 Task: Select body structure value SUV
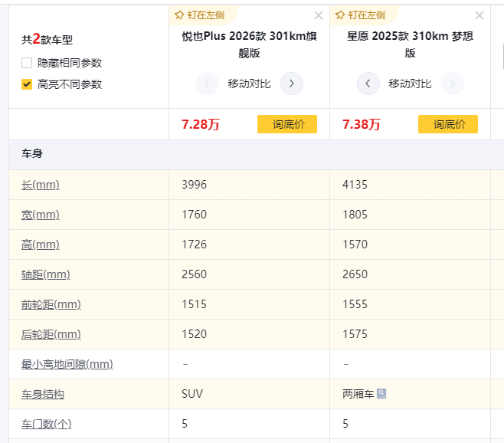click(x=192, y=394)
